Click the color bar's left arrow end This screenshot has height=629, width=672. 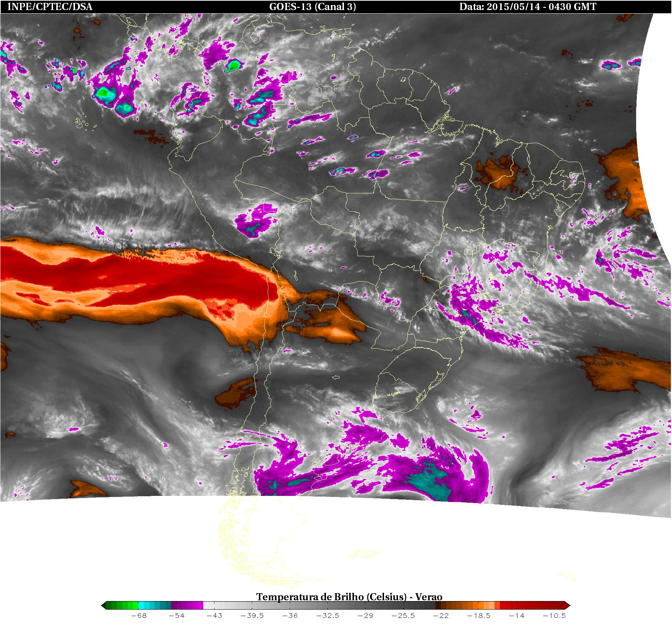104,606
